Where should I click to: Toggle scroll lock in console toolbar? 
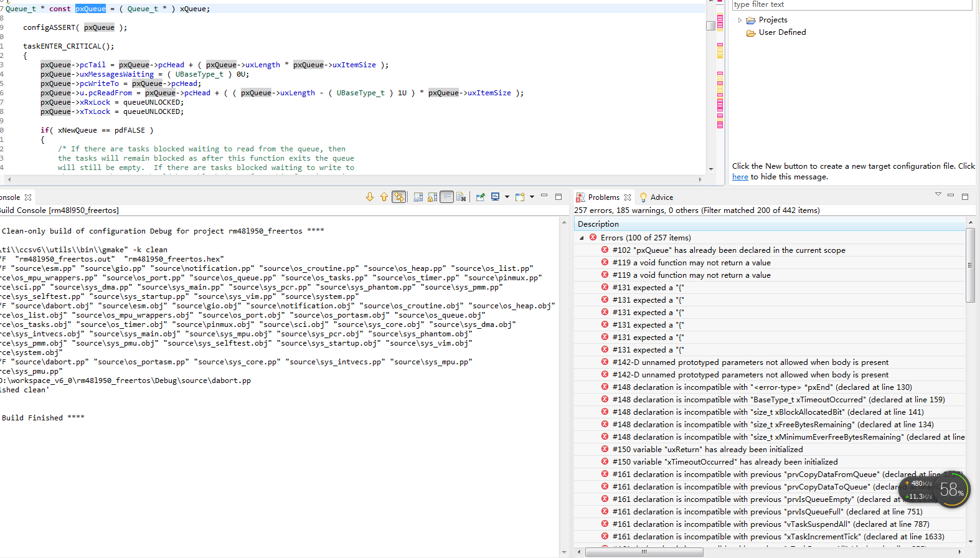(x=433, y=197)
